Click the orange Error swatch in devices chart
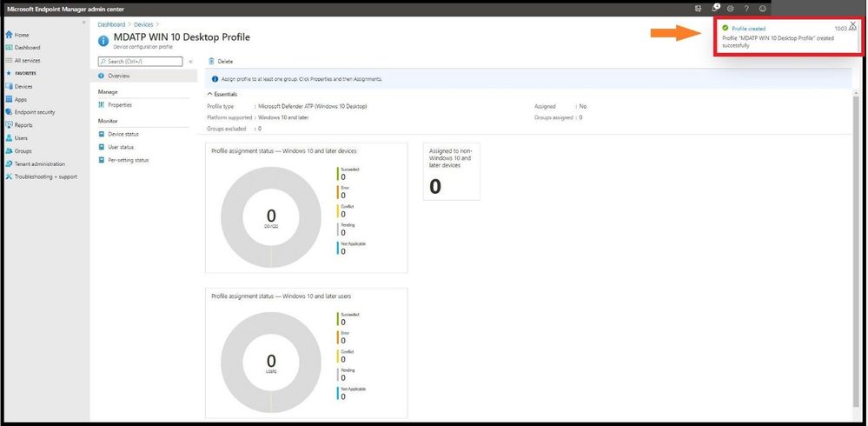The image size is (868, 426). (x=337, y=192)
